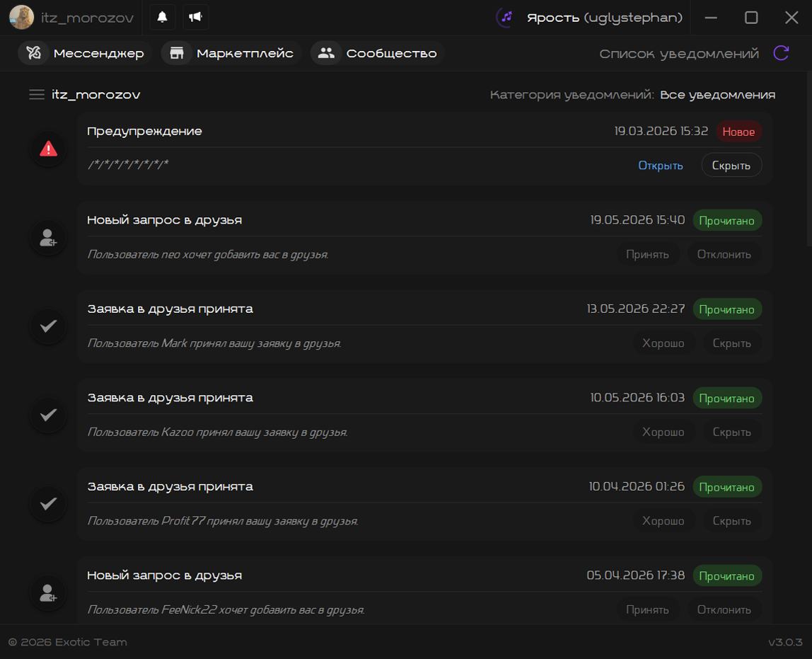Refresh the notification list
The width and height of the screenshot is (812, 659).
point(781,53)
